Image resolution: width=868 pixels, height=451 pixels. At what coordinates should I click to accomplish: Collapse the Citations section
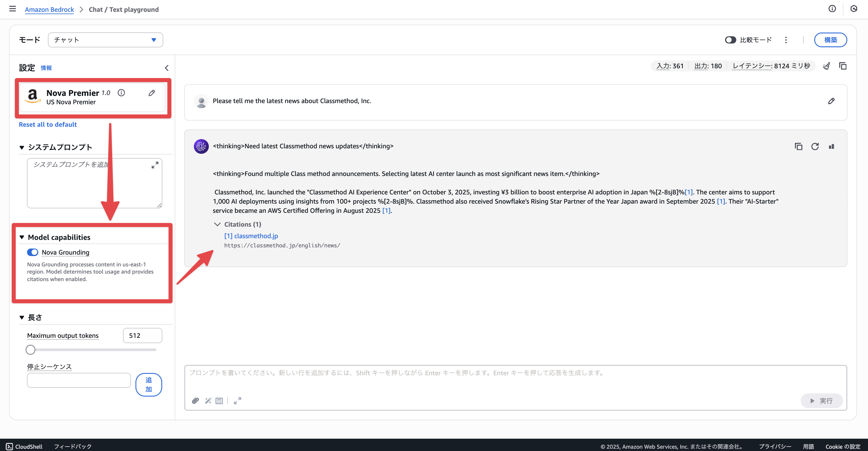point(217,224)
